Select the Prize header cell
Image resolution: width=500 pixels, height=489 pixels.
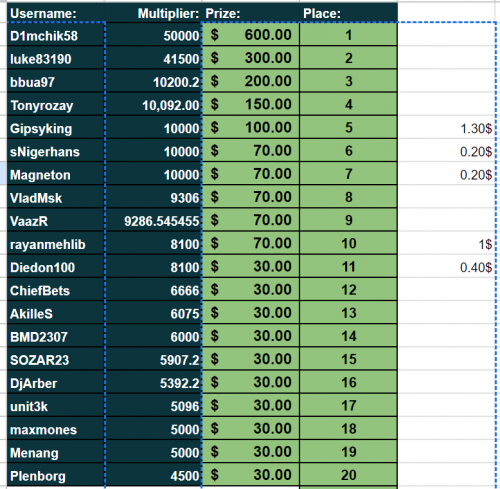tap(251, 13)
